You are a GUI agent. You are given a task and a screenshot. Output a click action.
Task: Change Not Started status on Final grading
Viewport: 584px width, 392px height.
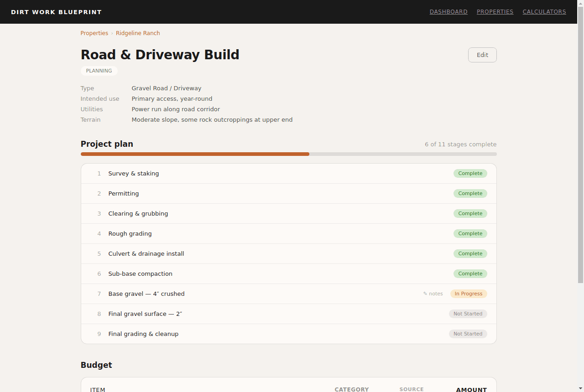pos(468,334)
